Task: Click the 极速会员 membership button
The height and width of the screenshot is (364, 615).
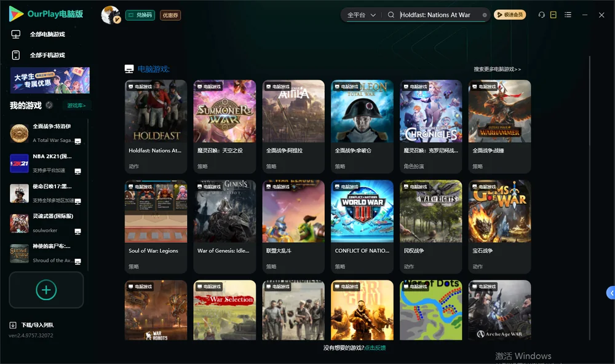Action: pyautogui.click(x=510, y=15)
